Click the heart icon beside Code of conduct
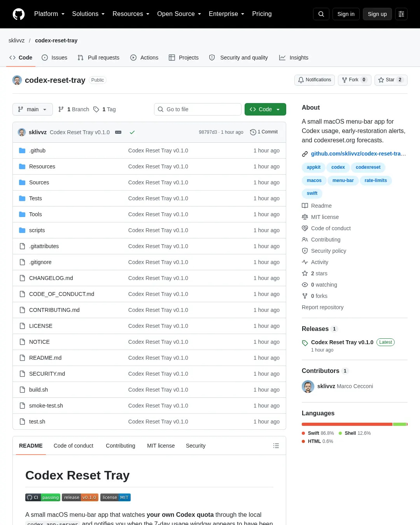420x525 pixels. [305, 228]
